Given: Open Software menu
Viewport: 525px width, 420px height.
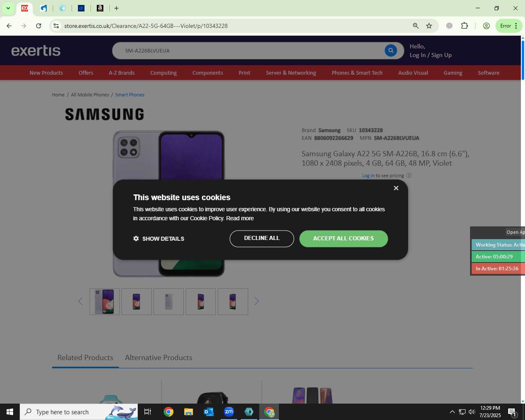Looking at the screenshot, I should pyautogui.click(x=488, y=73).
